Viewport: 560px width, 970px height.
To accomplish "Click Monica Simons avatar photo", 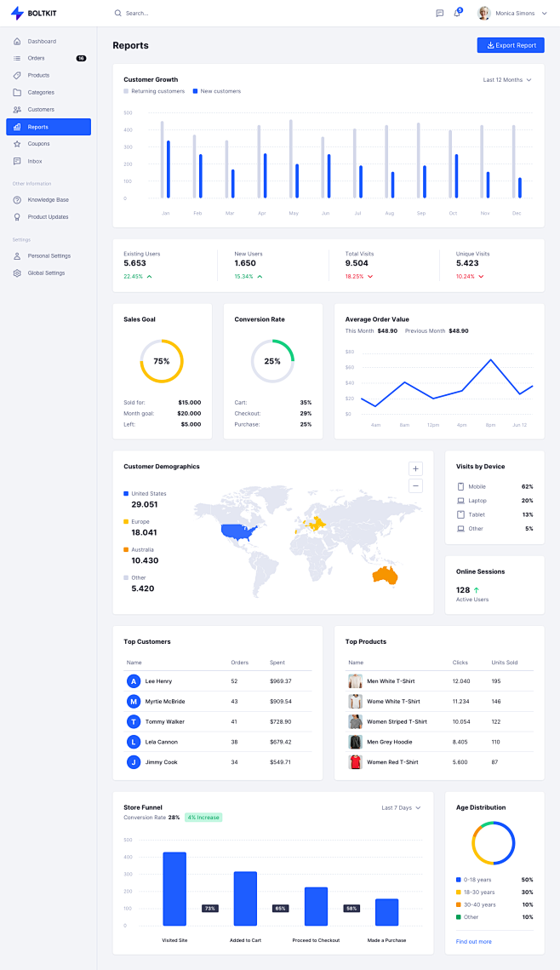I will [484, 13].
